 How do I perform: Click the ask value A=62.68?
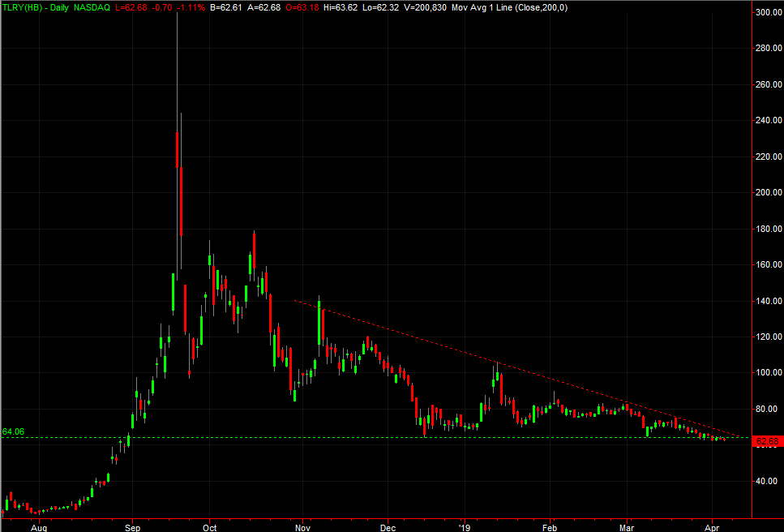point(264,7)
